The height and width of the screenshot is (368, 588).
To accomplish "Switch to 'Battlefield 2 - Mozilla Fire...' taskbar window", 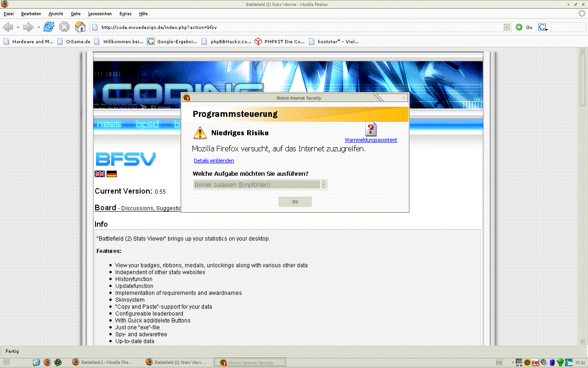I will click(x=102, y=362).
